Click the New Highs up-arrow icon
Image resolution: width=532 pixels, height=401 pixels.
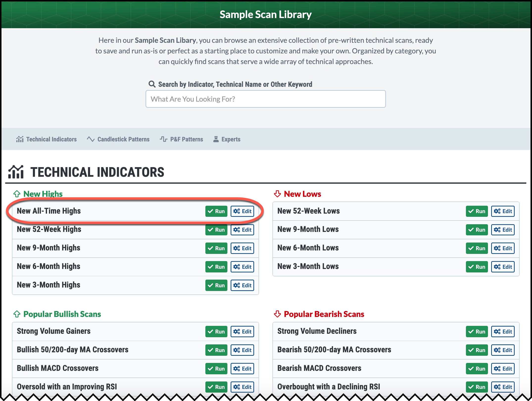(x=17, y=194)
